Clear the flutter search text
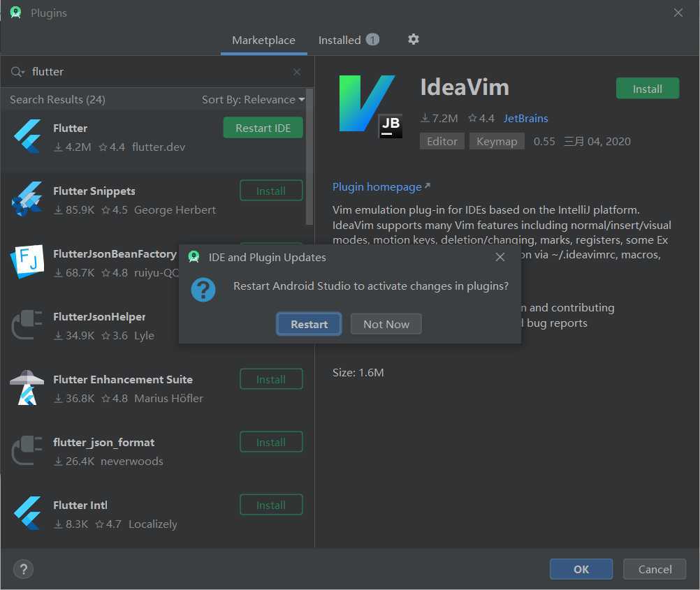The image size is (700, 590). [x=297, y=72]
